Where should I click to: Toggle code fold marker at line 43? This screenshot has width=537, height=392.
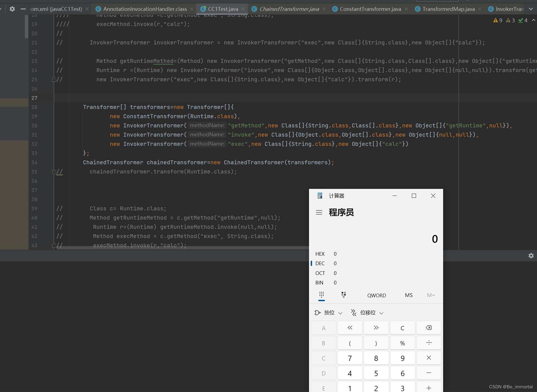[54, 246]
